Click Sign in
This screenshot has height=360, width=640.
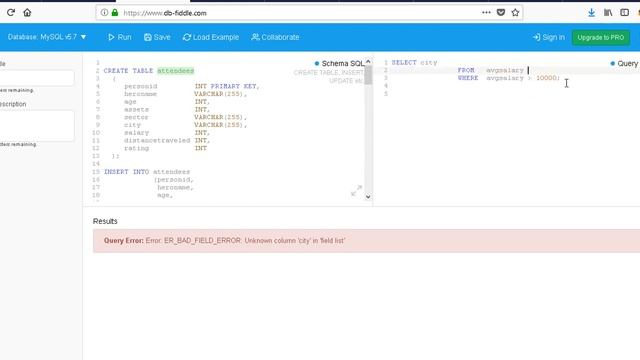tap(549, 37)
